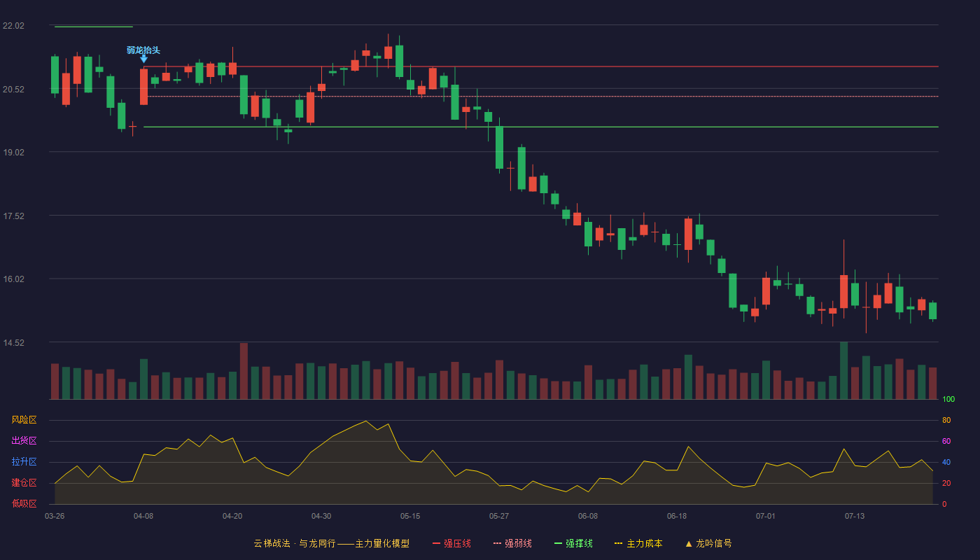This screenshot has height=560, width=980.
Task: Toggle the 主力成本 legend series
Action: click(x=638, y=543)
